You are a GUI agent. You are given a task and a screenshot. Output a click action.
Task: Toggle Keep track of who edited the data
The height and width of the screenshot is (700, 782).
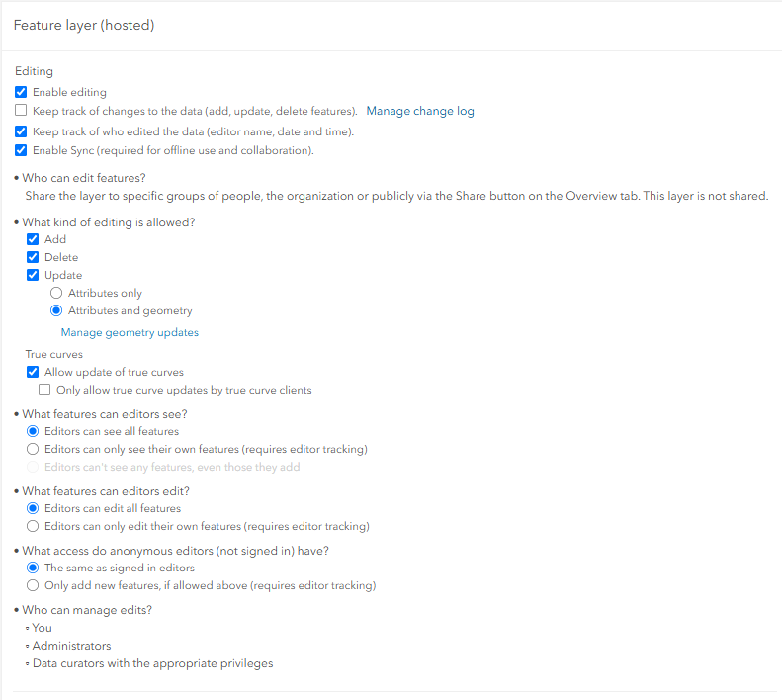click(x=21, y=131)
